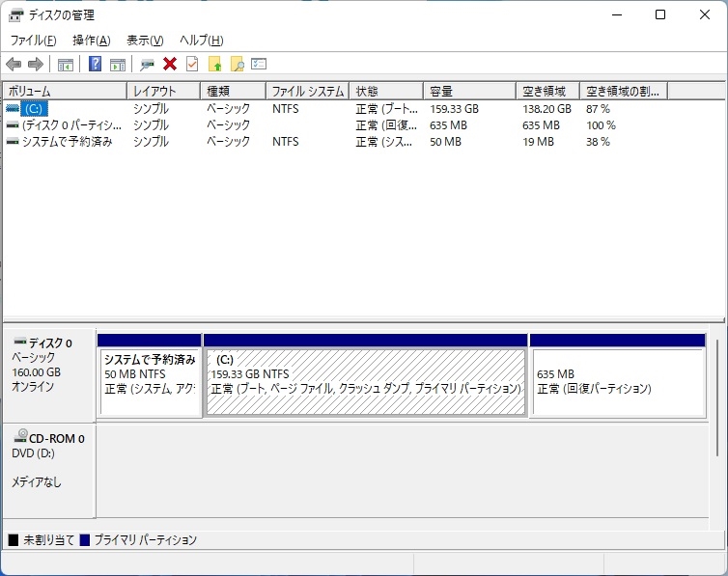
Task: Click the 正常 (回復... status cell
Action: tap(387, 125)
